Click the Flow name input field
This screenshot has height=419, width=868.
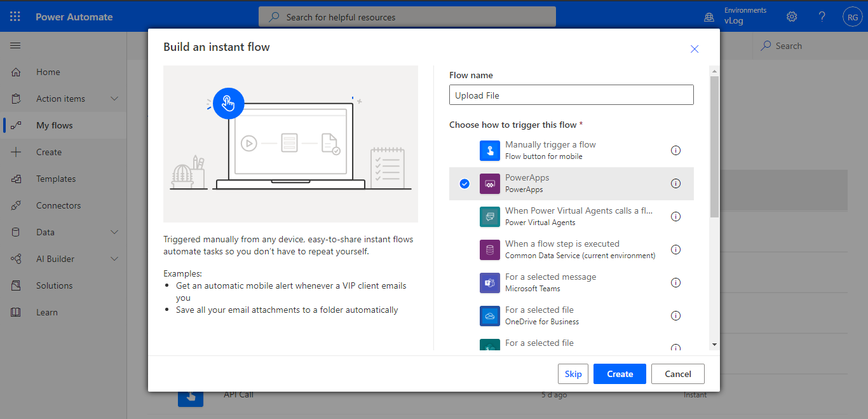tap(571, 95)
